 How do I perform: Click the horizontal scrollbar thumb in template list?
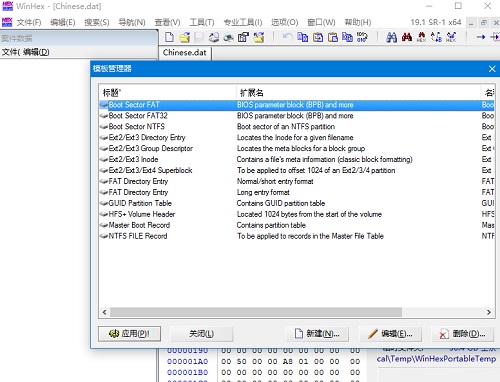(x=256, y=312)
